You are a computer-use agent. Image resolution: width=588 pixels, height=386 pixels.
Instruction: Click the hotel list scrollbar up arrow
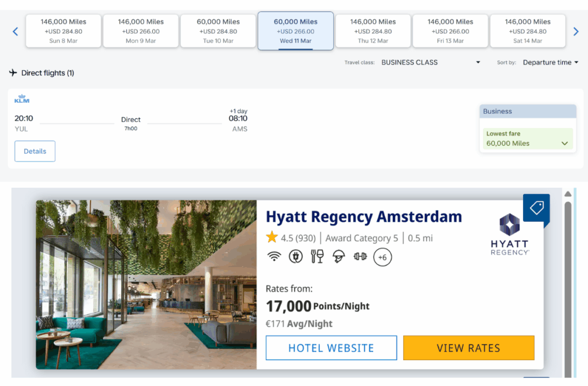(568, 194)
